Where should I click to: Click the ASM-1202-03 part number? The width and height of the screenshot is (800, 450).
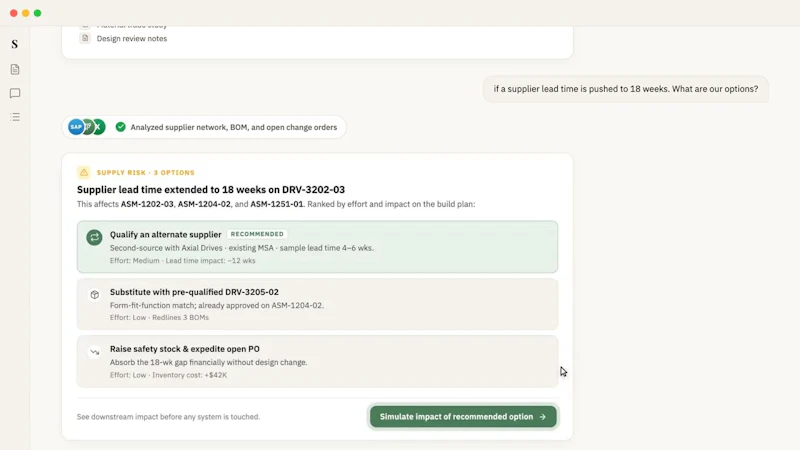tap(147, 204)
